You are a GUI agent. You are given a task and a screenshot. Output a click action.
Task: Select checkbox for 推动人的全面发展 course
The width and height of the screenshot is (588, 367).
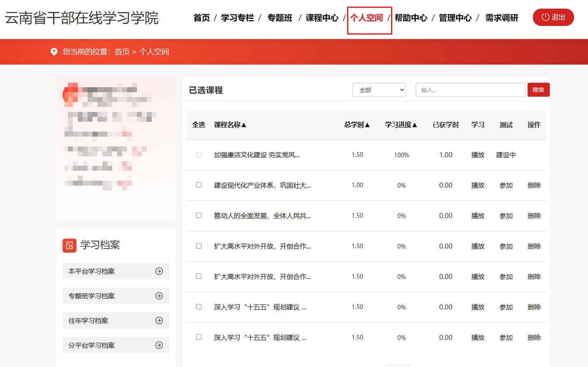point(199,216)
